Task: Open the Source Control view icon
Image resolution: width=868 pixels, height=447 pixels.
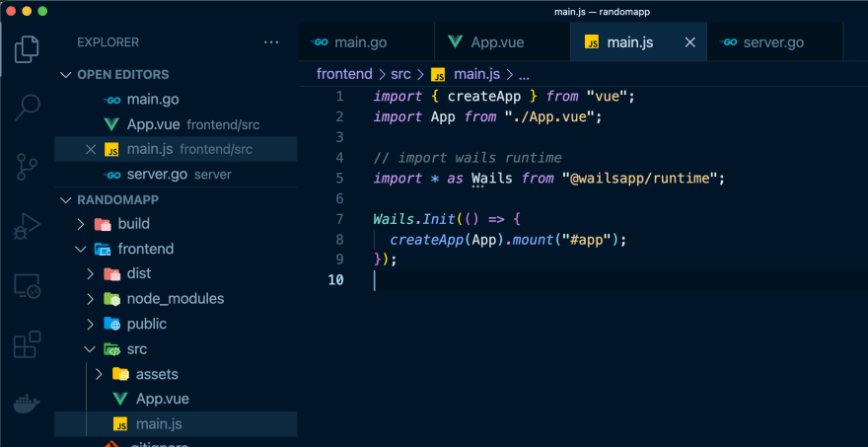Action: tap(27, 168)
